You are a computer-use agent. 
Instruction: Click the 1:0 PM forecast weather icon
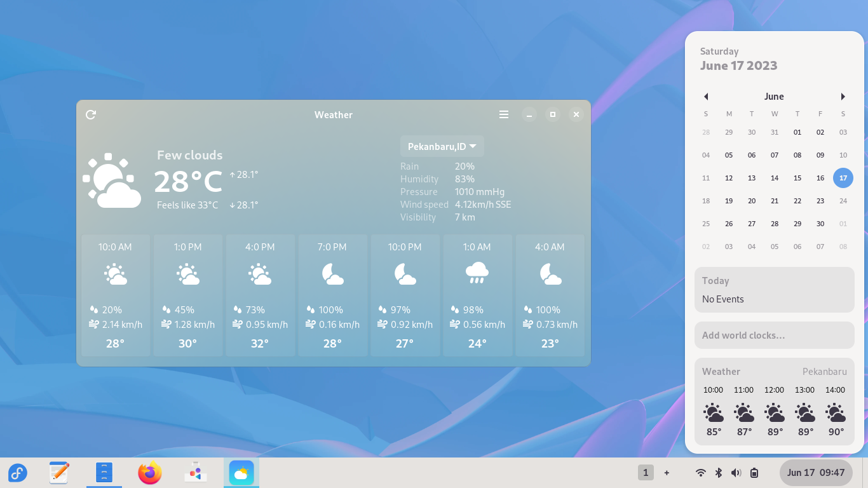[x=188, y=274]
